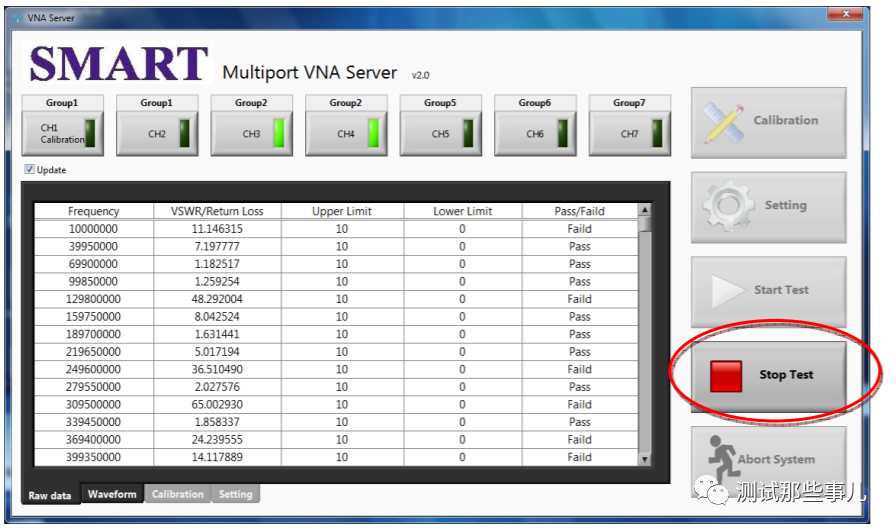Select the frequency cell 339450000
The image size is (896, 531).
click(x=94, y=422)
